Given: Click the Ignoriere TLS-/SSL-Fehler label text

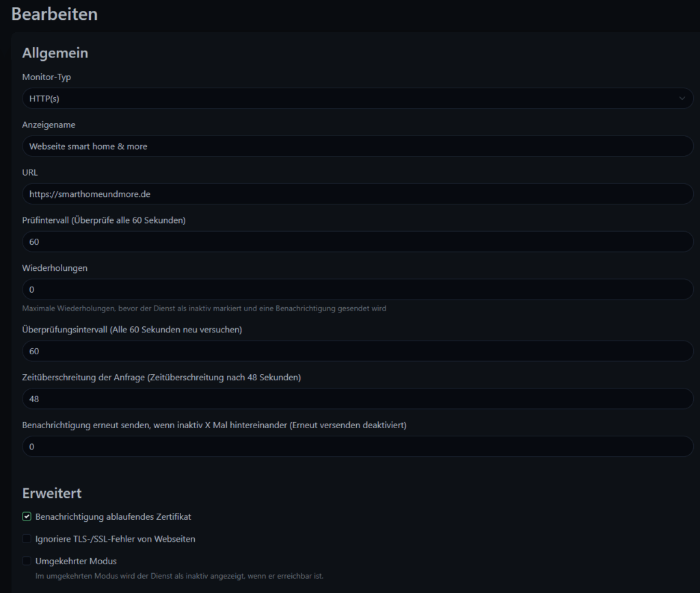Looking at the screenshot, I should point(115,539).
